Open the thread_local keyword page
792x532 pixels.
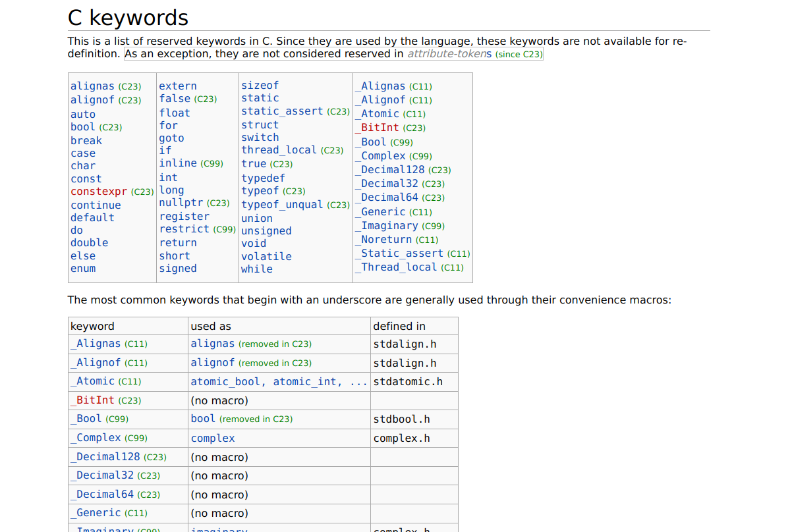[x=279, y=149]
